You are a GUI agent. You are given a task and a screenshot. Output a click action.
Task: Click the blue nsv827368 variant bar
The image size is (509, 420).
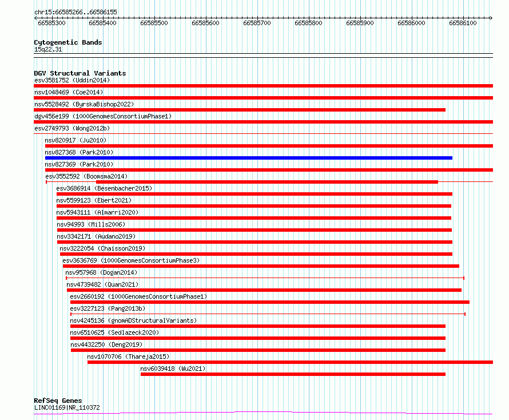coord(249,158)
